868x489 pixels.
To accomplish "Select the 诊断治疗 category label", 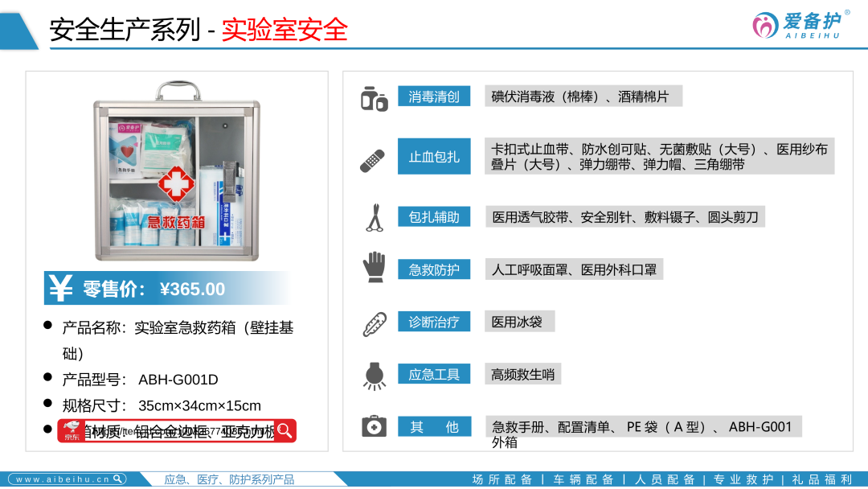I will coord(434,323).
